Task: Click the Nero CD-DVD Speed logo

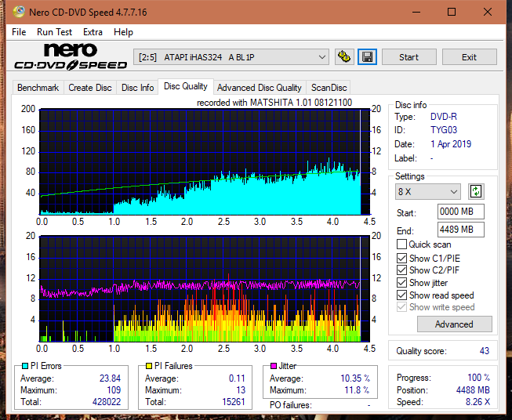Action: point(71,57)
